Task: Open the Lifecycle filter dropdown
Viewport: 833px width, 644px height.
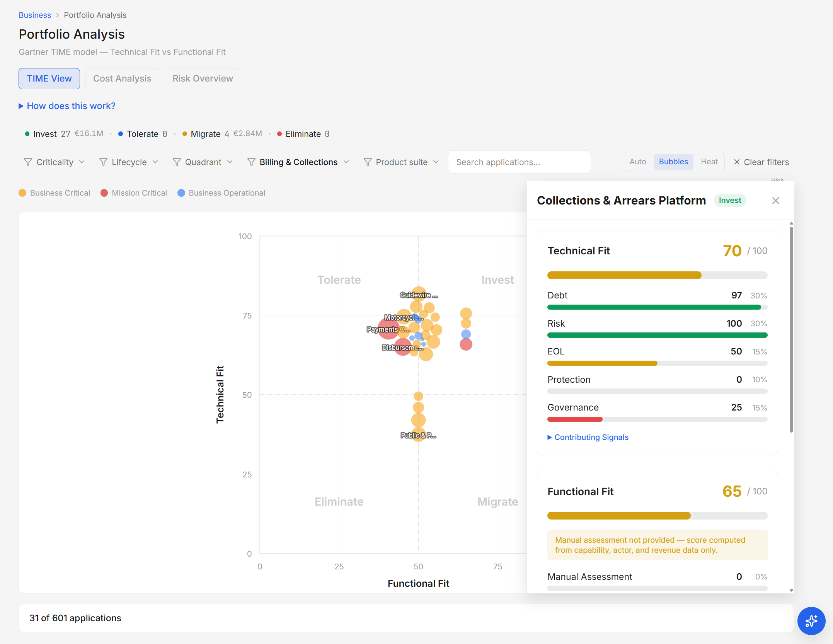Action: pos(129,162)
